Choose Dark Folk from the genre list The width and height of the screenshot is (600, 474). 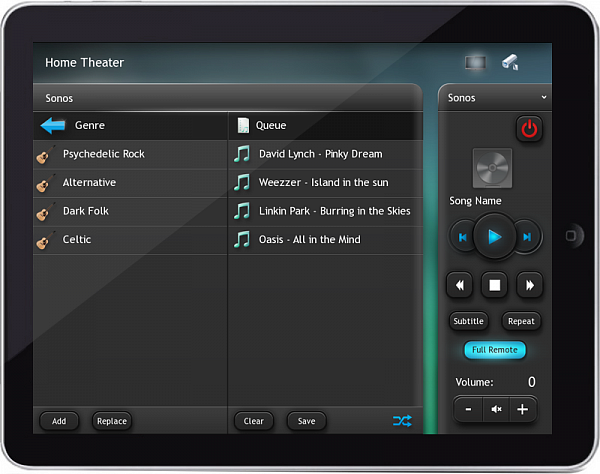(x=86, y=211)
